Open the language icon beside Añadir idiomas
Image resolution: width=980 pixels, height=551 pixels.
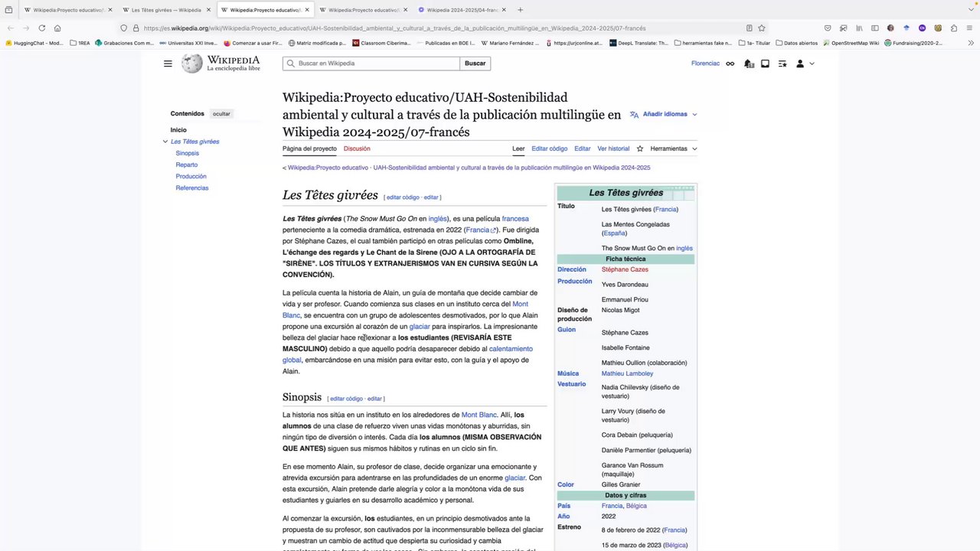634,114
